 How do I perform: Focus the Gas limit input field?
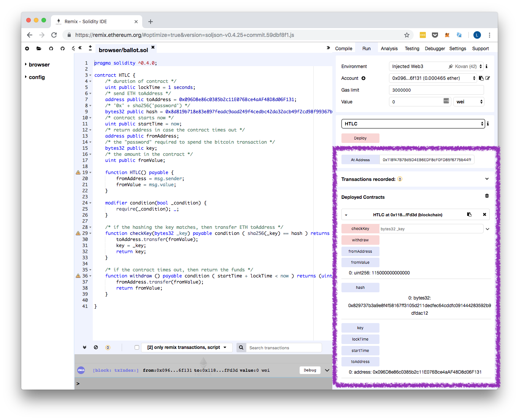[x=436, y=90]
